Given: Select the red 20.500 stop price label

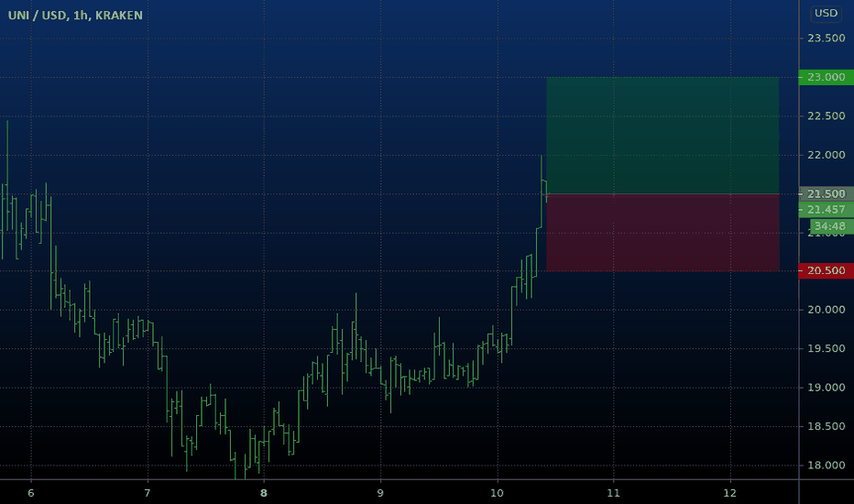Looking at the screenshot, I should click(x=826, y=271).
